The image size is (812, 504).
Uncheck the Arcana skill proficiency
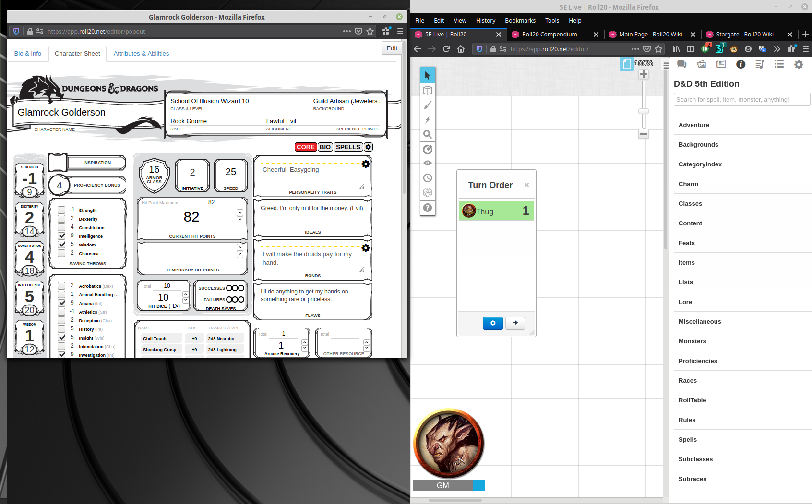[61, 303]
